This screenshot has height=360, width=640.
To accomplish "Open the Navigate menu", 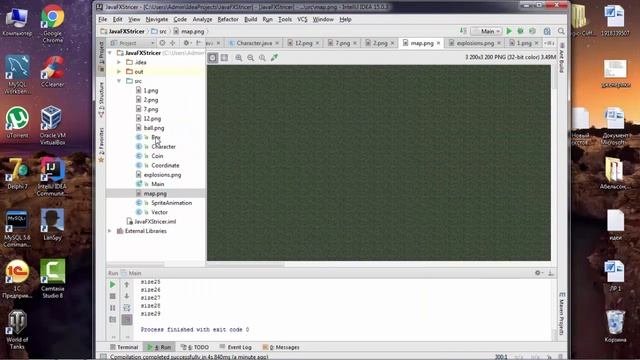I will click(157, 19).
